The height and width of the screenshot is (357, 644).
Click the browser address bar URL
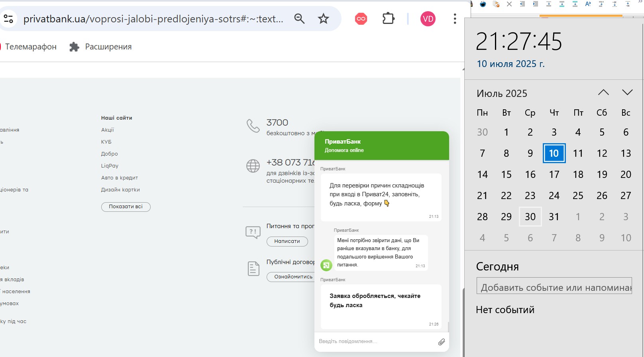coord(153,19)
